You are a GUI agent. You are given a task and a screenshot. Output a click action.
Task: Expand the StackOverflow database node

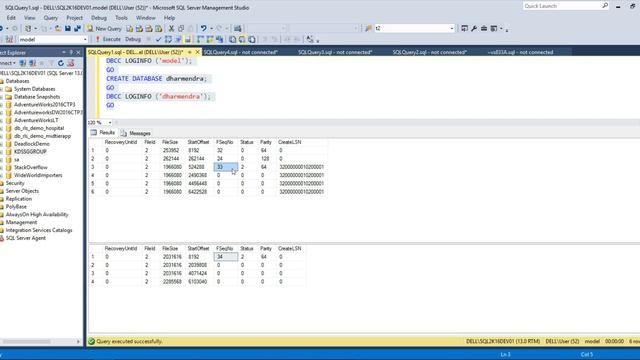point(1,167)
